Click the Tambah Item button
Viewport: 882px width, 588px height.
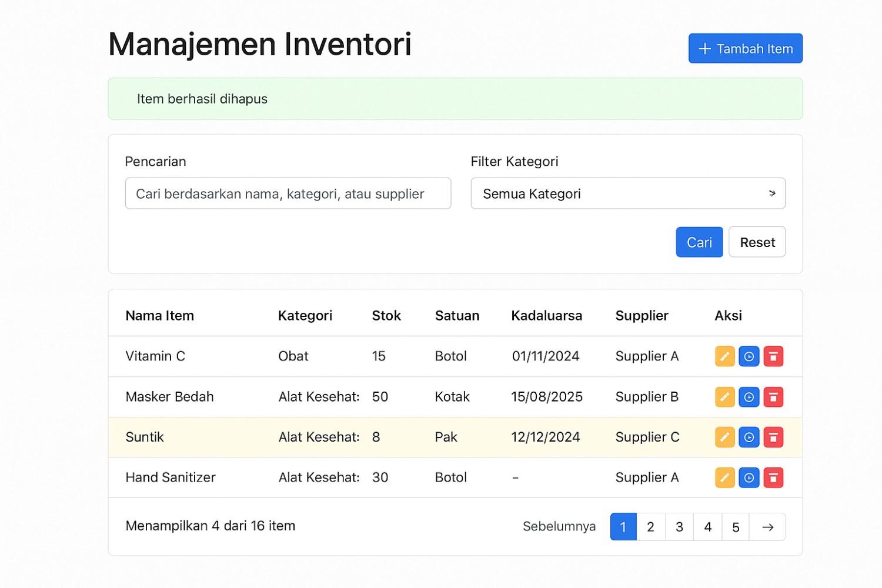745,48
